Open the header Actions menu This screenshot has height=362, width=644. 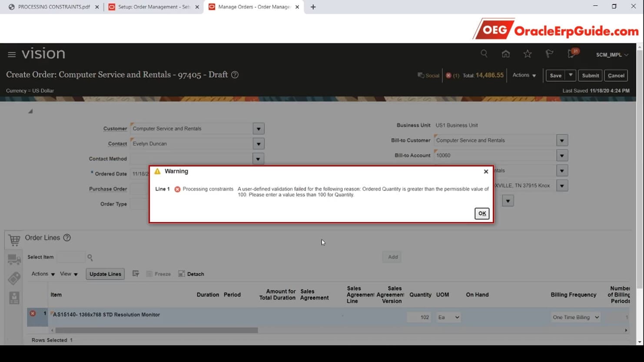pyautogui.click(x=524, y=75)
